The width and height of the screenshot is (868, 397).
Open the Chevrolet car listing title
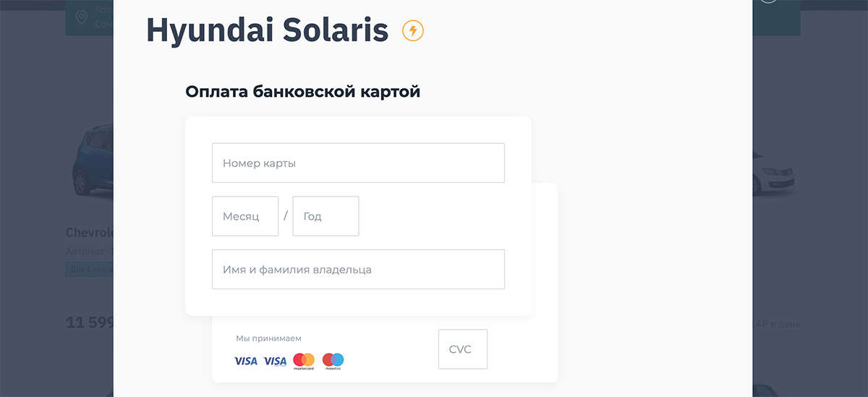pyautogui.click(x=90, y=233)
